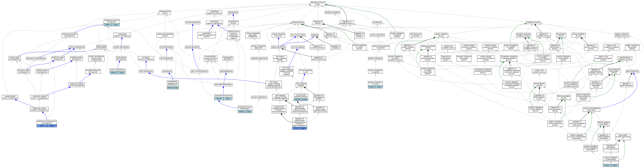Select 'organic substance metabolic process' node
Screen dimensions: 644x168
[x=622, y=35]
